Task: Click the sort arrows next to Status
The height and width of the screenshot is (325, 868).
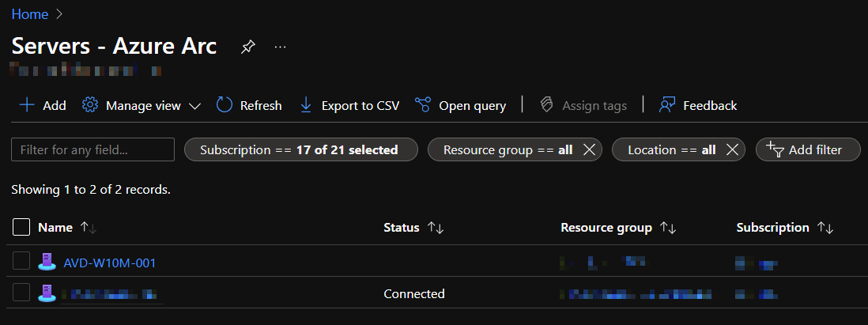Action: click(436, 228)
